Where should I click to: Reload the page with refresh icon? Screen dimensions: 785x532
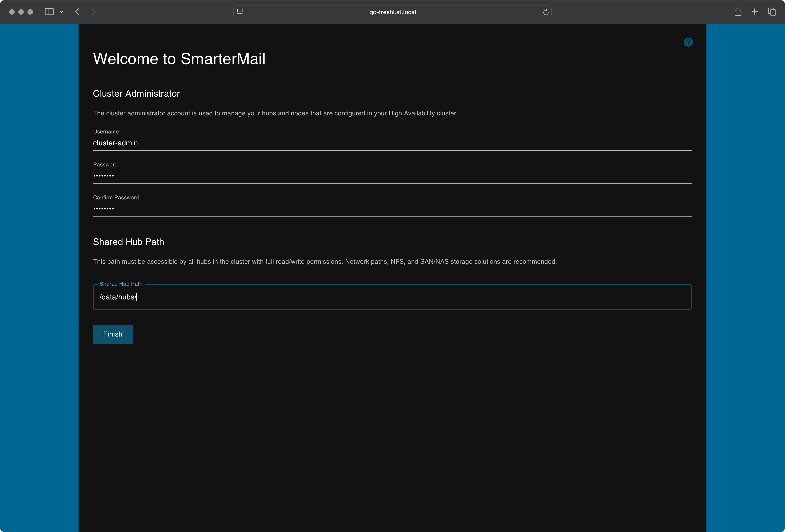click(545, 12)
